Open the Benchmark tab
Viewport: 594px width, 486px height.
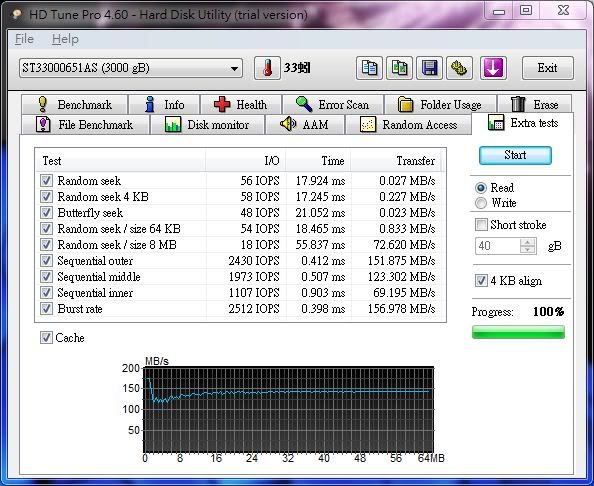(74, 104)
